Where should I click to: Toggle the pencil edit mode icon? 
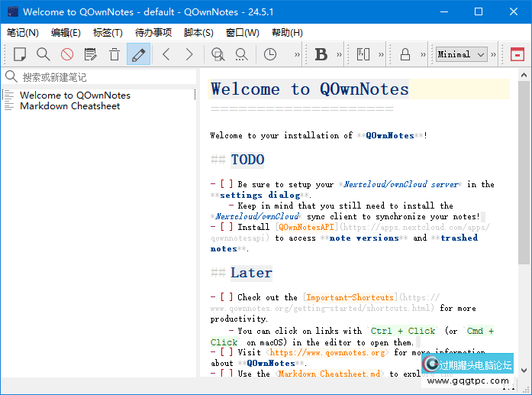click(x=138, y=54)
